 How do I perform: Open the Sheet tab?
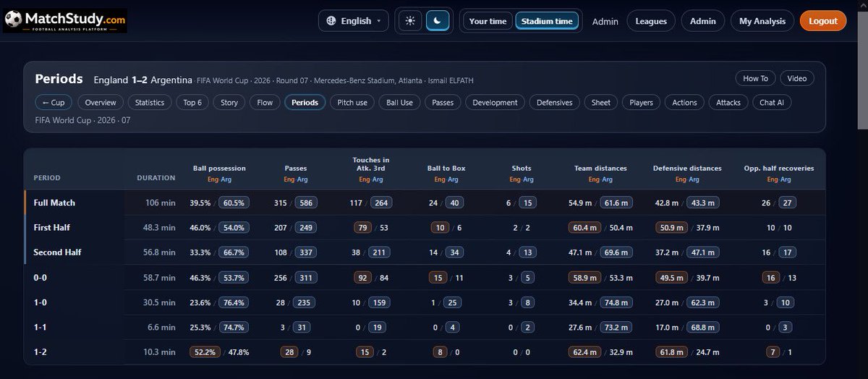[601, 103]
